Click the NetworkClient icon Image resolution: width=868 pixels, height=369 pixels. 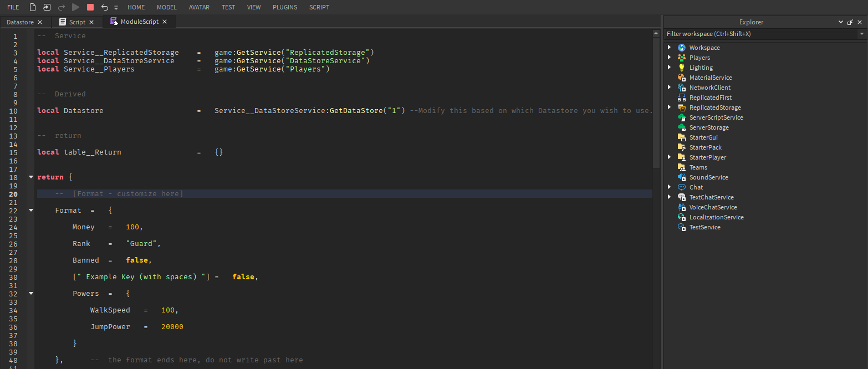coord(682,88)
